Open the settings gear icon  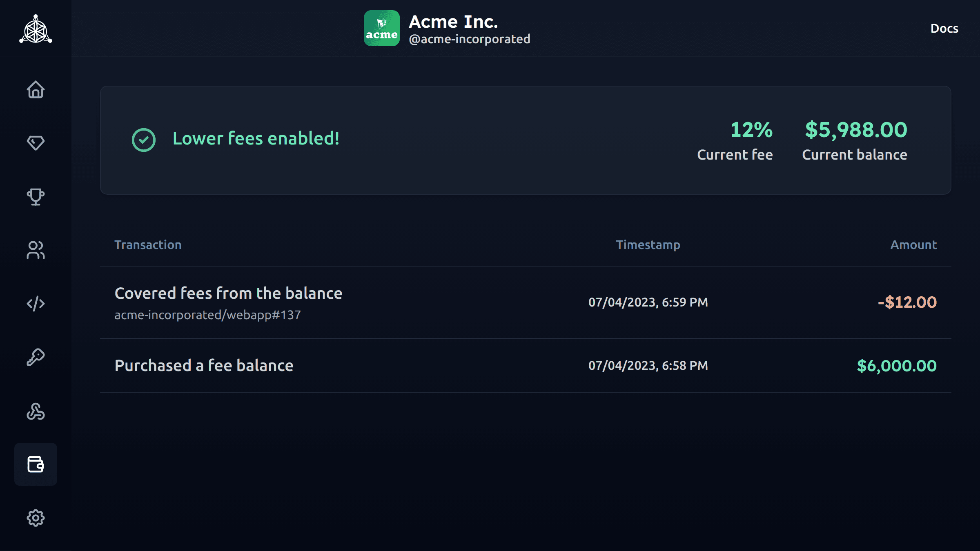pyautogui.click(x=36, y=518)
